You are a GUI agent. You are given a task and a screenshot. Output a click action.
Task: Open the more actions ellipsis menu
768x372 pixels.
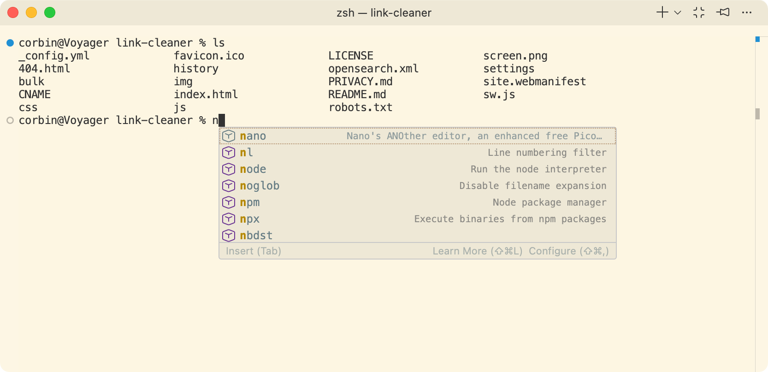(746, 13)
